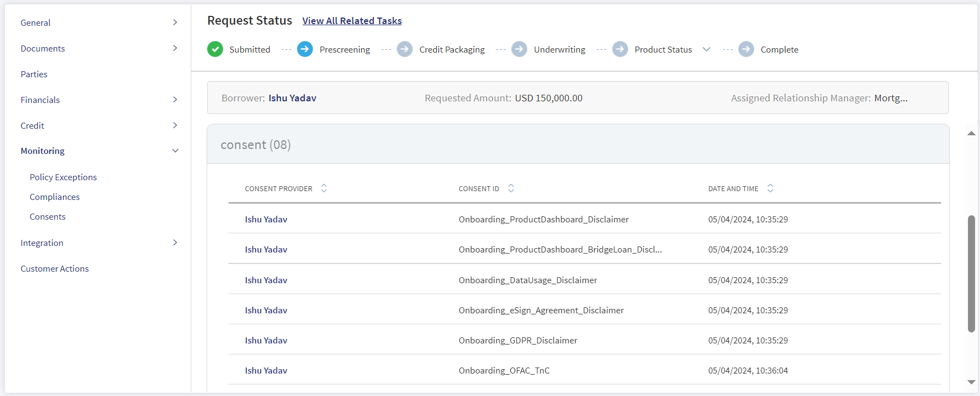Image resolution: width=980 pixels, height=396 pixels.
Task: Expand the Product Status dropdown chevron
Action: pyautogui.click(x=706, y=49)
